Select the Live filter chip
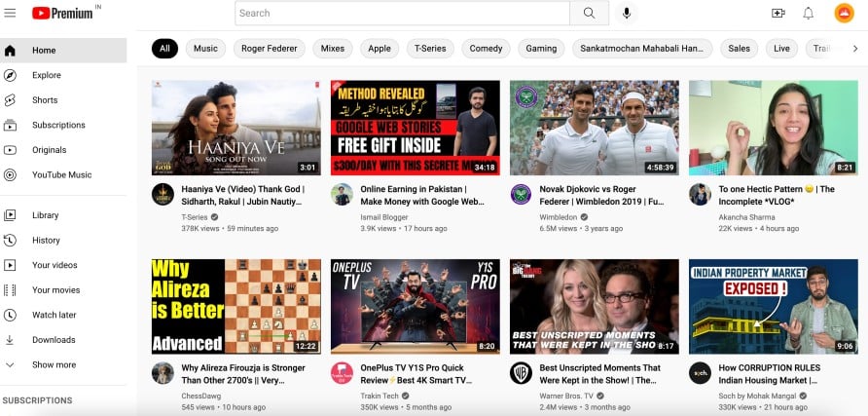 tap(781, 49)
